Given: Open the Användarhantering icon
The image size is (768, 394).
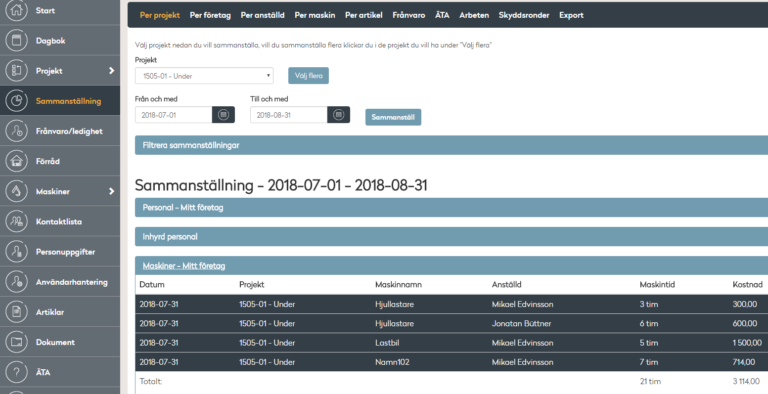Looking at the screenshot, I should coord(17,282).
